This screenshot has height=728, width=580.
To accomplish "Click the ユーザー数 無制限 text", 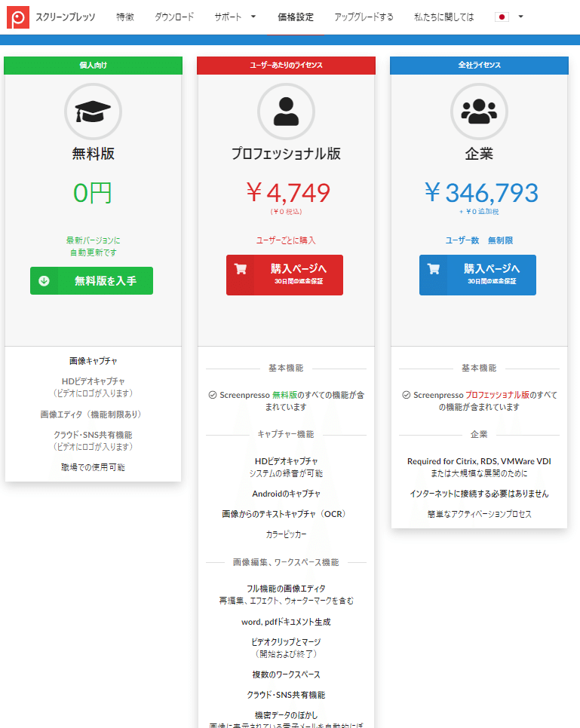I will tap(479, 240).
